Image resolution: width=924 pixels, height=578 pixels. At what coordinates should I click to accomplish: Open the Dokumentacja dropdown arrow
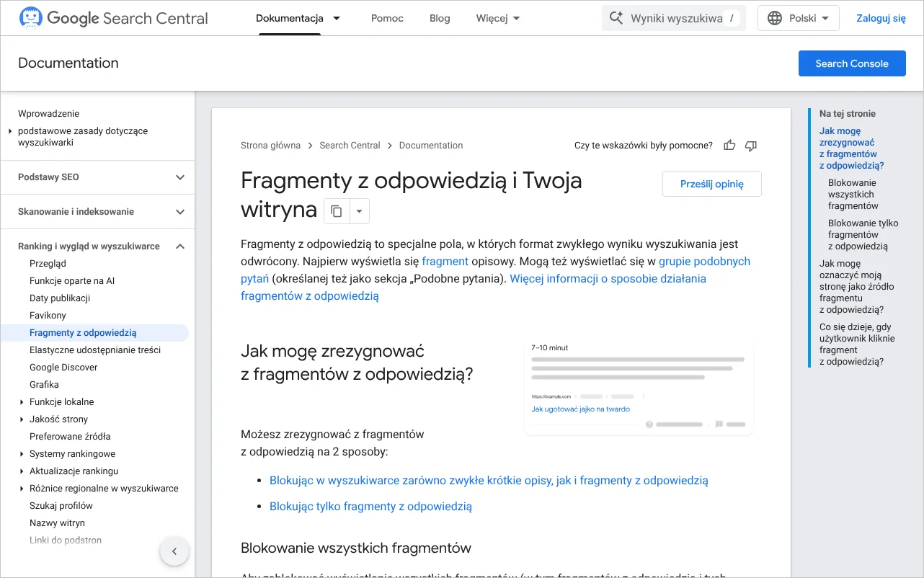point(337,18)
